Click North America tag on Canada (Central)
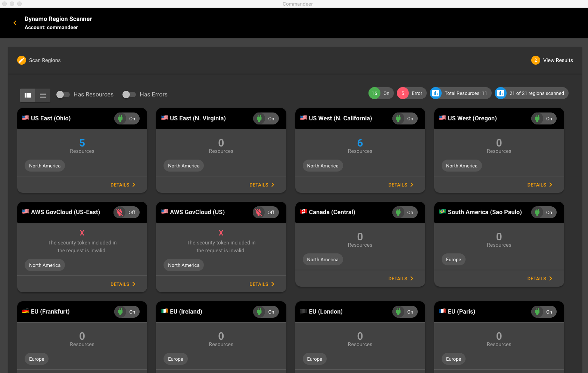Image resolution: width=588 pixels, height=373 pixels. [323, 260]
